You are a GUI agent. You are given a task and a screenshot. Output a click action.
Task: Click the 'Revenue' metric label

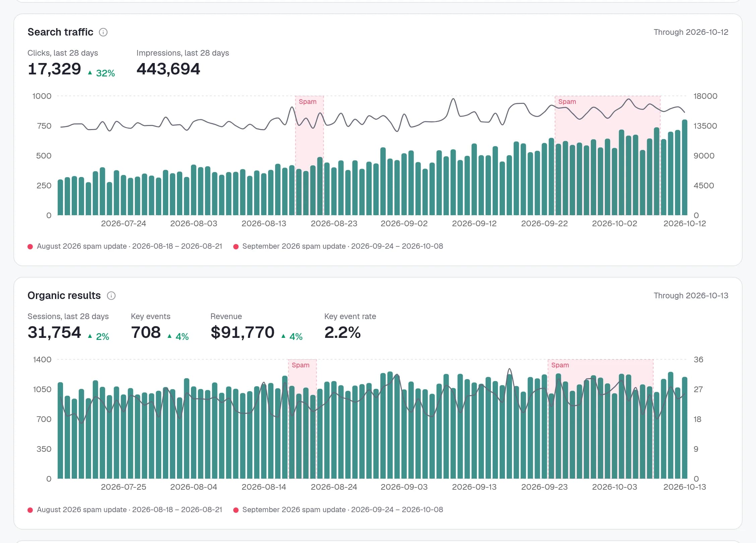(226, 316)
